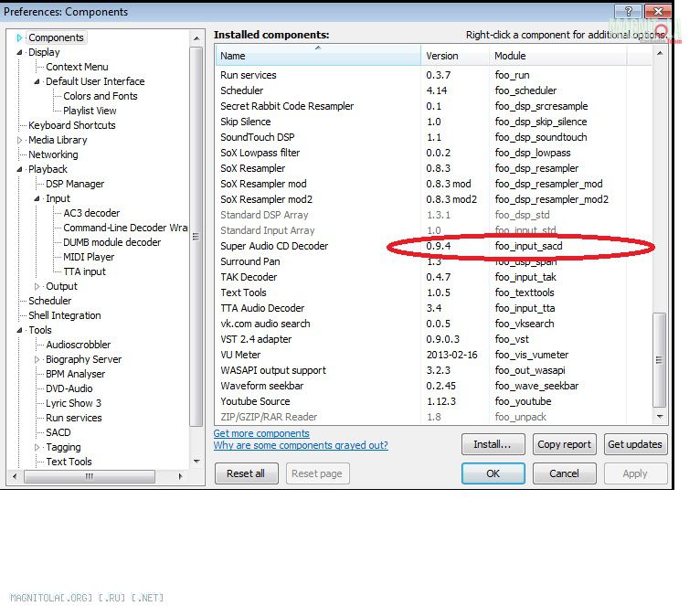Open BPM Analyser settings

pos(76,374)
